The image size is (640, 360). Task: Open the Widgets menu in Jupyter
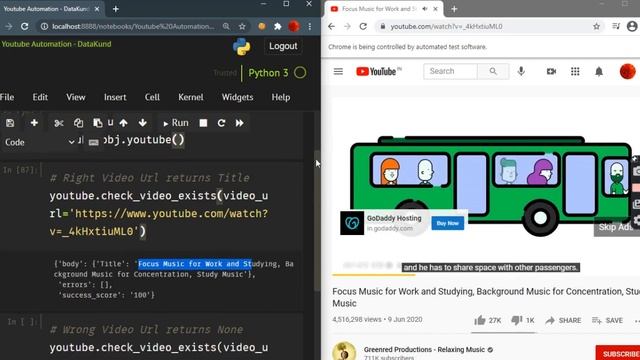(238, 97)
